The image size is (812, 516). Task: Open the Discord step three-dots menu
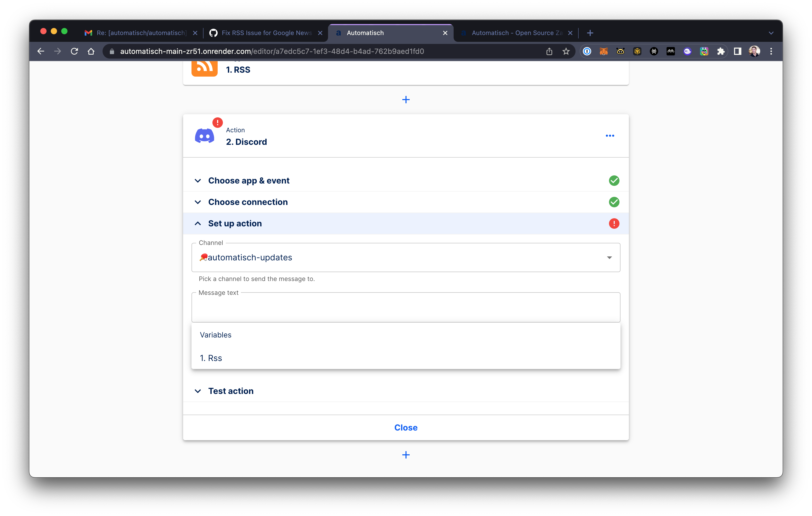(610, 136)
